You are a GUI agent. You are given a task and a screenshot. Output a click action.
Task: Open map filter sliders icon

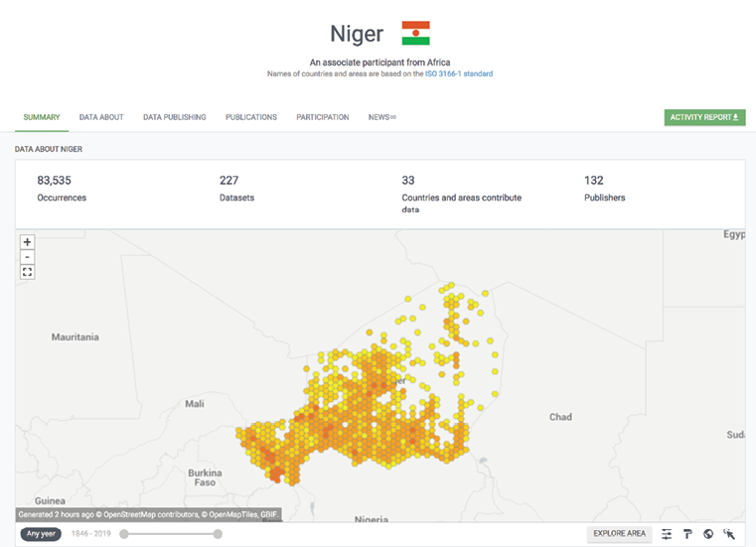pos(667,534)
